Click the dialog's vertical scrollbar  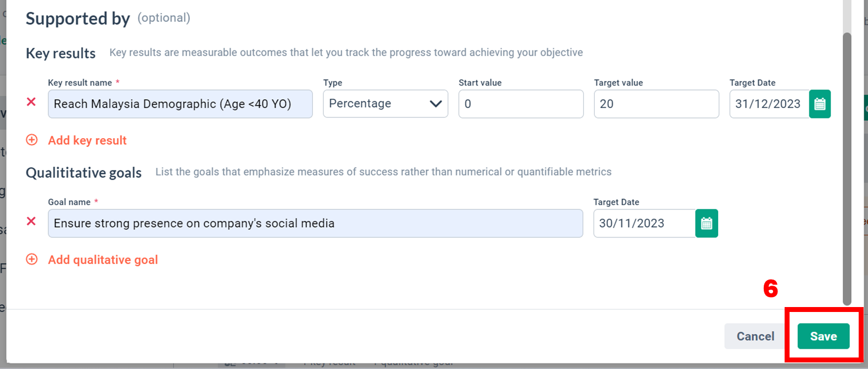coord(847,164)
